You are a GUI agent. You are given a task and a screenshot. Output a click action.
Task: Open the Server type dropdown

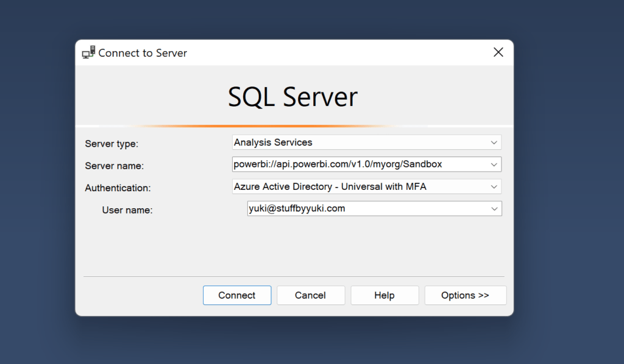(495, 142)
